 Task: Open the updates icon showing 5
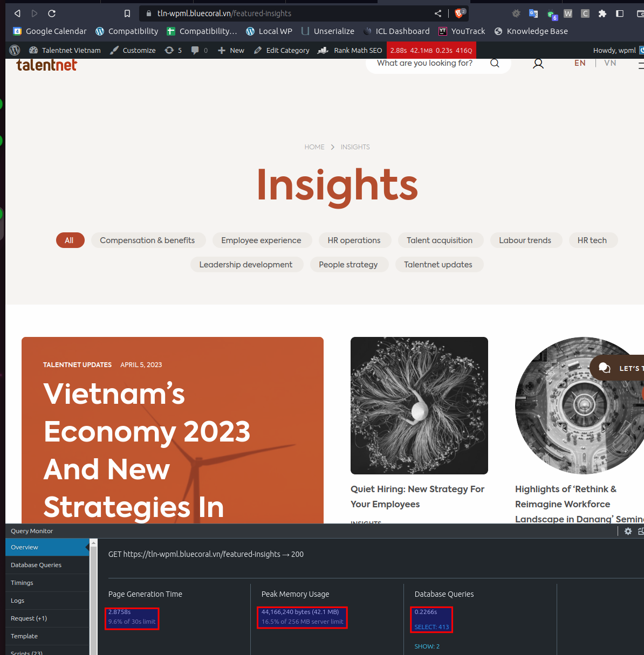click(x=173, y=50)
